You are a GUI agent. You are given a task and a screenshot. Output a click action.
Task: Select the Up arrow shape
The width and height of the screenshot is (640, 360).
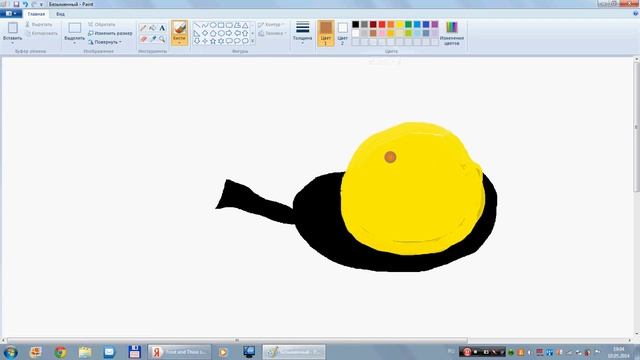pos(245,33)
